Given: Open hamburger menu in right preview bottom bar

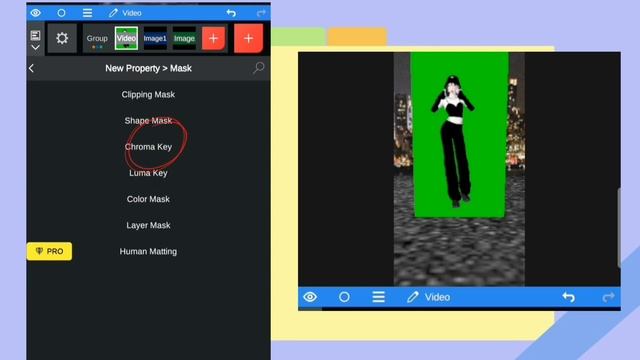Looking at the screenshot, I should click(378, 297).
